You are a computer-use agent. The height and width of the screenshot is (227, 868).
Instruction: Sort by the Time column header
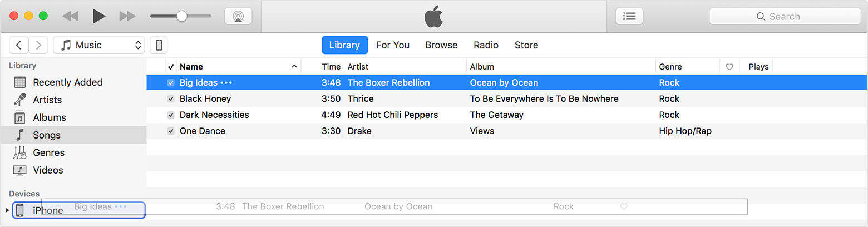[331, 67]
